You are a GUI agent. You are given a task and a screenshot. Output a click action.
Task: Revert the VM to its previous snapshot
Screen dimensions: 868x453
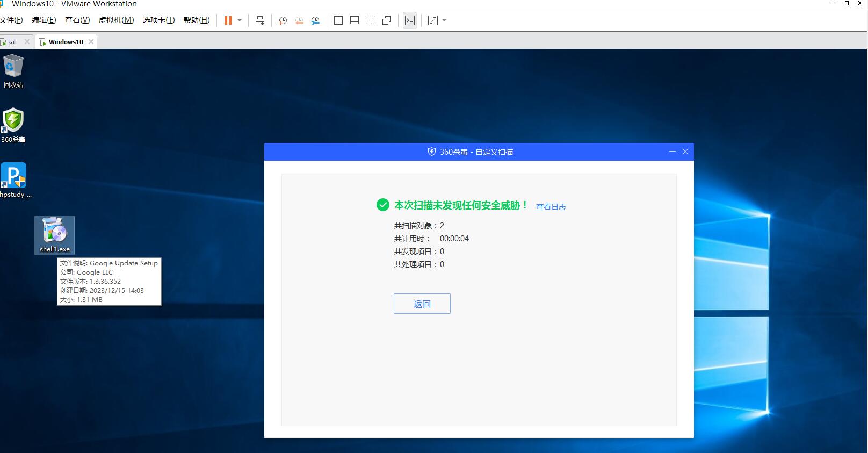pyautogui.click(x=299, y=20)
